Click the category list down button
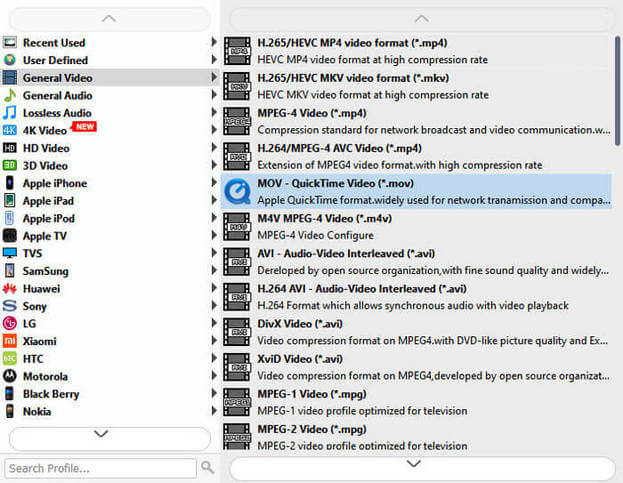 109,438
